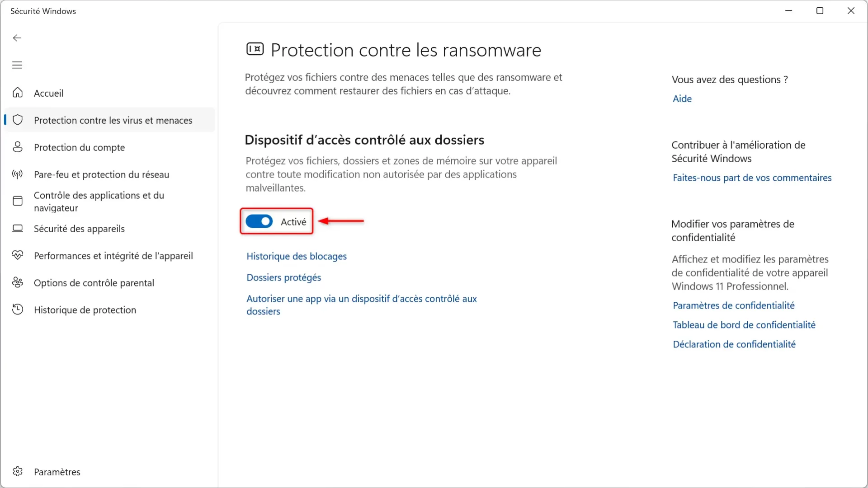Viewport: 868px width, 488px height.
Task: Navigate to Performances et intégrité de l'appareil
Action: [x=113, y=255]
